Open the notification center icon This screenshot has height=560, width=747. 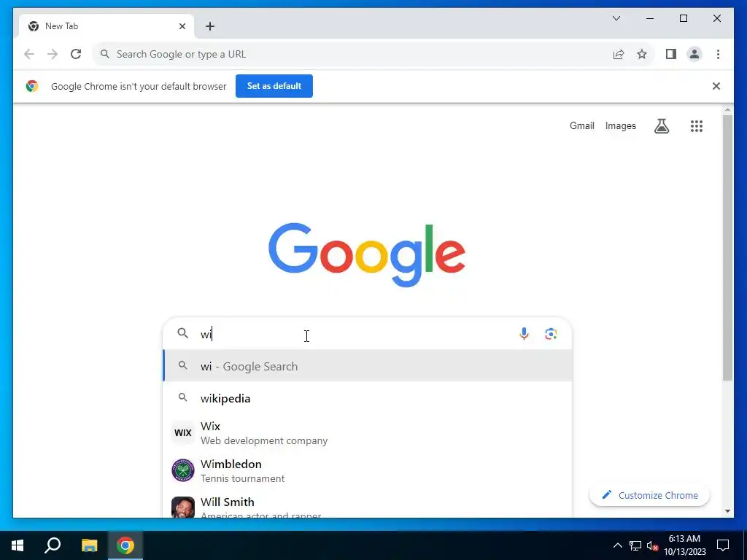(723, 545)
